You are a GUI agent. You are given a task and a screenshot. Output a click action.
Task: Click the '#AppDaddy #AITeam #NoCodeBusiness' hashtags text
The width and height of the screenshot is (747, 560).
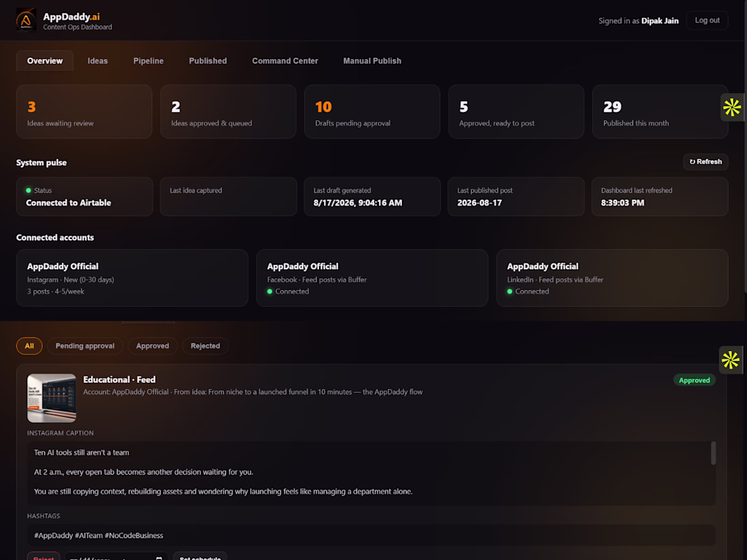(98, 536)
